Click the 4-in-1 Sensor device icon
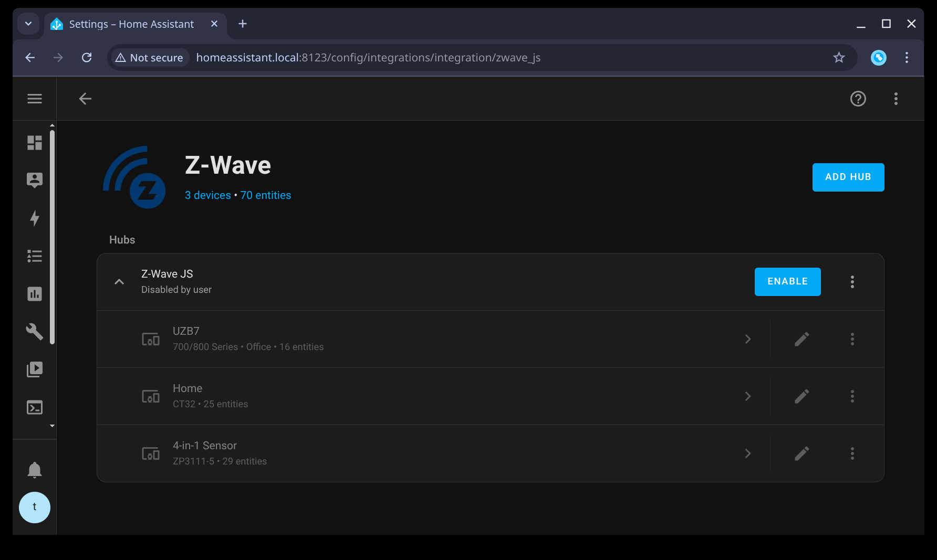 [x=151, y=453]
